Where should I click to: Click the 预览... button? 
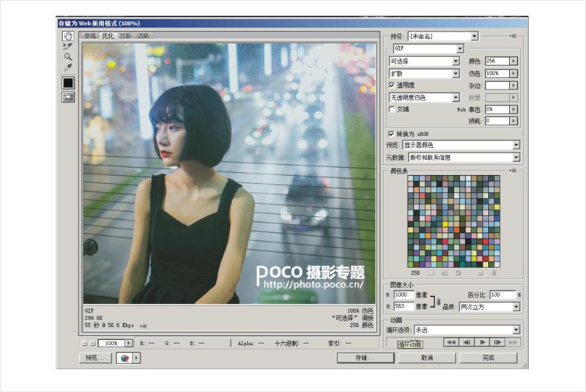click(96, 358)
